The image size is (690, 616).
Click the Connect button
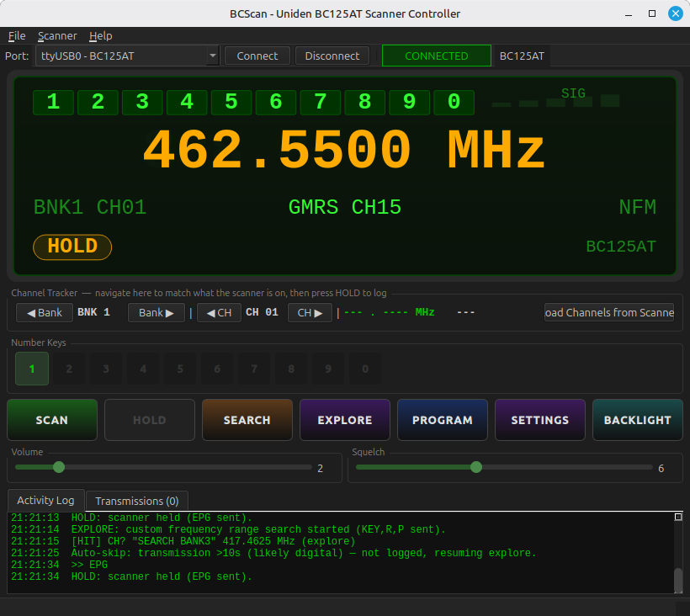click(257, 56)
